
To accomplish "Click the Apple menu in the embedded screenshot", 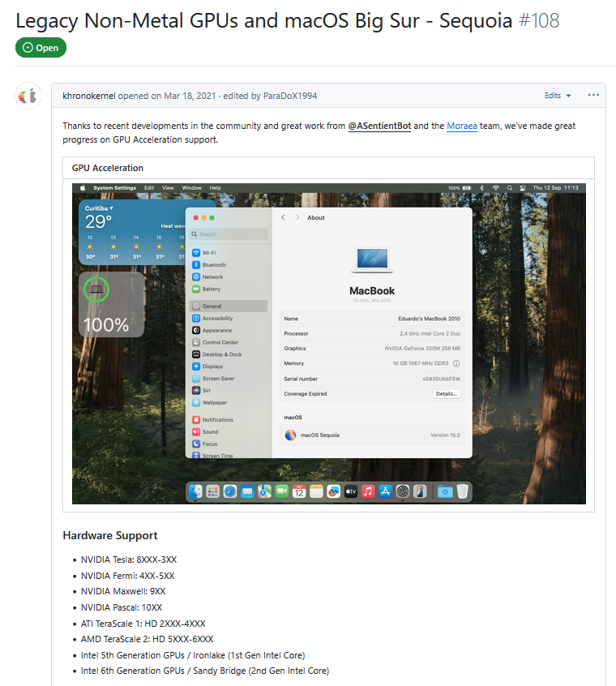I will tap(83, 188).
